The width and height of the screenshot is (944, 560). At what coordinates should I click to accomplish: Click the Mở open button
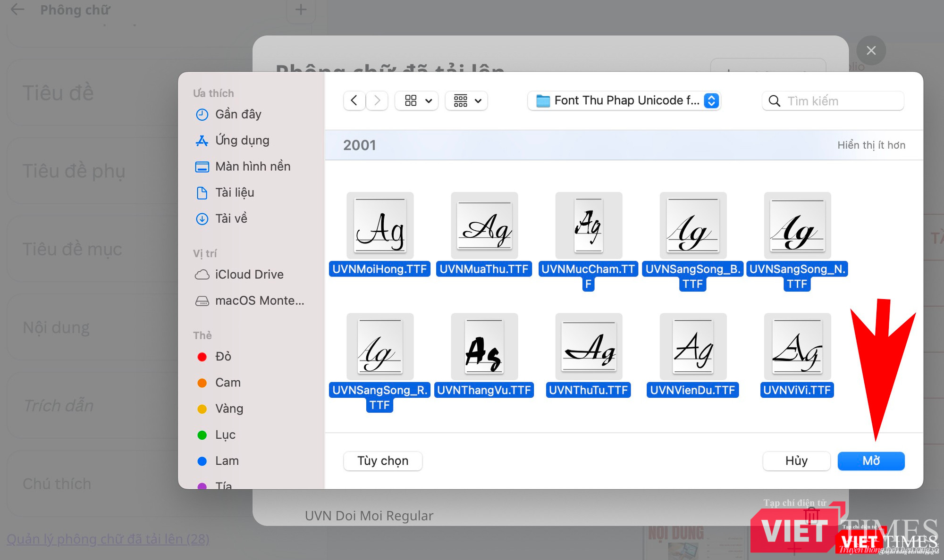(871, 461)
